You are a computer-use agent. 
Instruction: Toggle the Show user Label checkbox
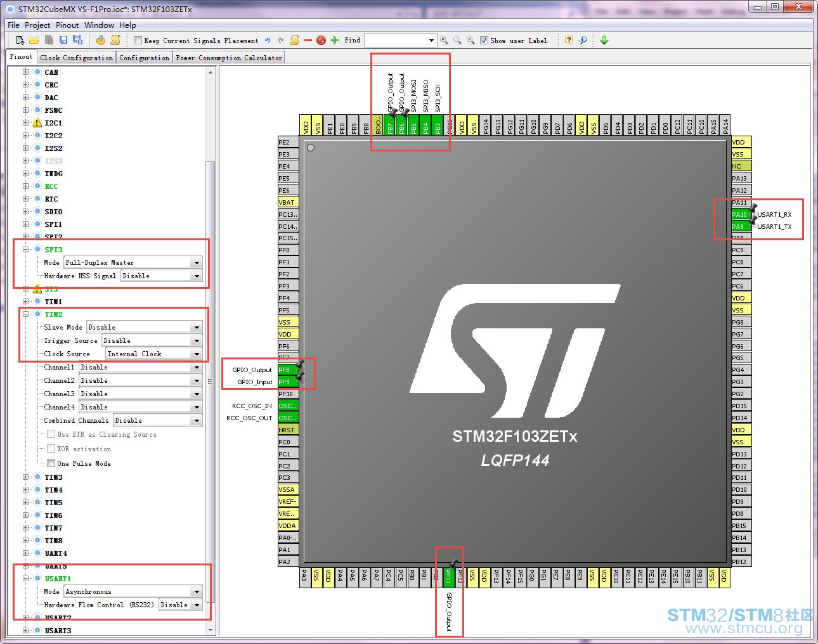(x=484, y=41)
